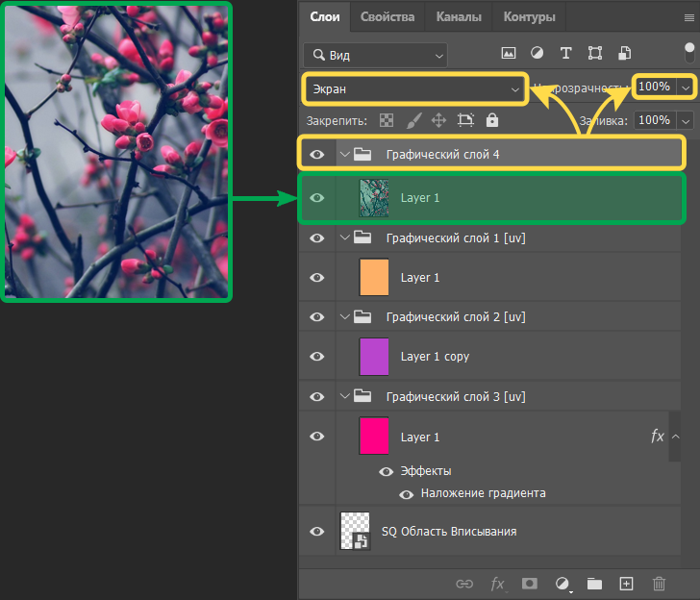
Task: Click the lock transparent pixels icon
Action: point(387,120)
